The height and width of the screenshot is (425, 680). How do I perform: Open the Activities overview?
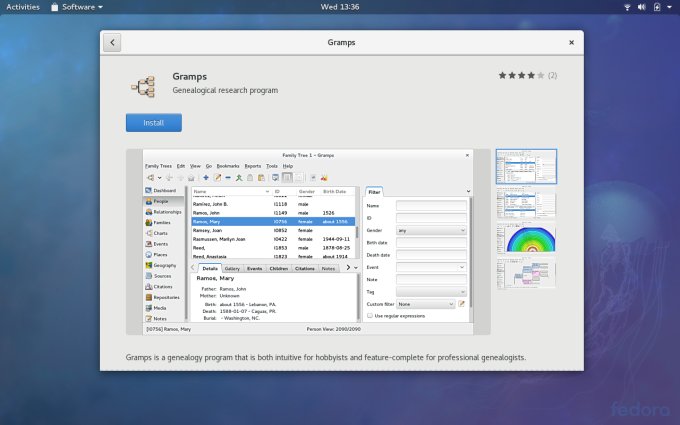(x=23, y=7)
